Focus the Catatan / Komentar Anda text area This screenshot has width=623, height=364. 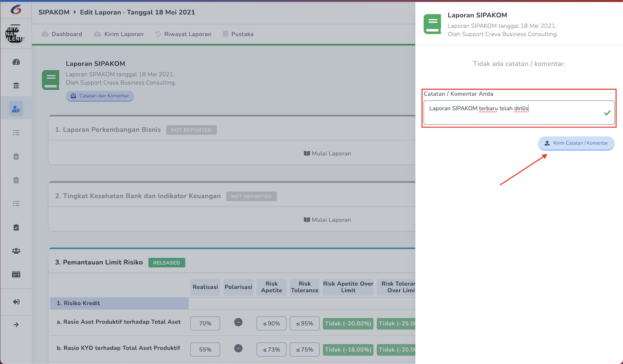pos(519,113)
